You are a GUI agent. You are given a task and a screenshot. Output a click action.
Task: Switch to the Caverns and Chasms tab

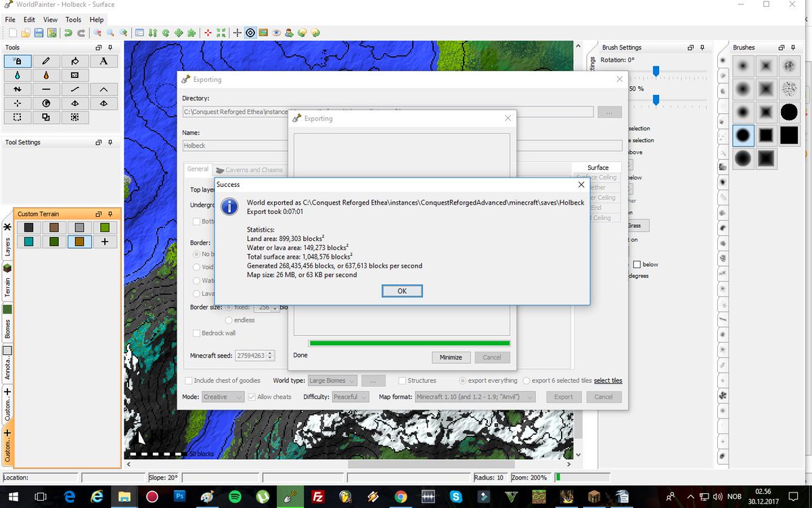(249, 170)
